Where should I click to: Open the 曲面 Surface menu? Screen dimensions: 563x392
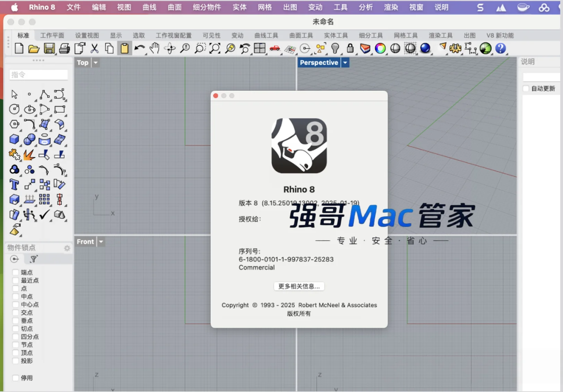pyautogui.click(x=175, y=7)
